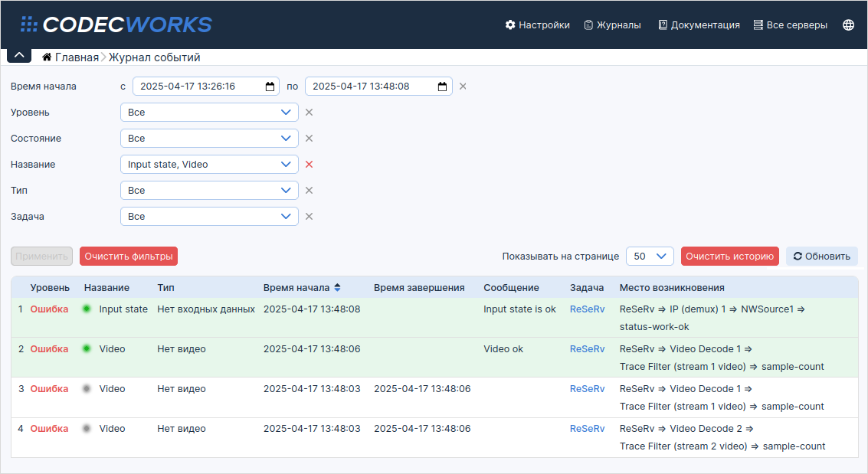Collapse the header with chevron-up button
The width and height of the screenshot is (868, 474).
[19, 55]
